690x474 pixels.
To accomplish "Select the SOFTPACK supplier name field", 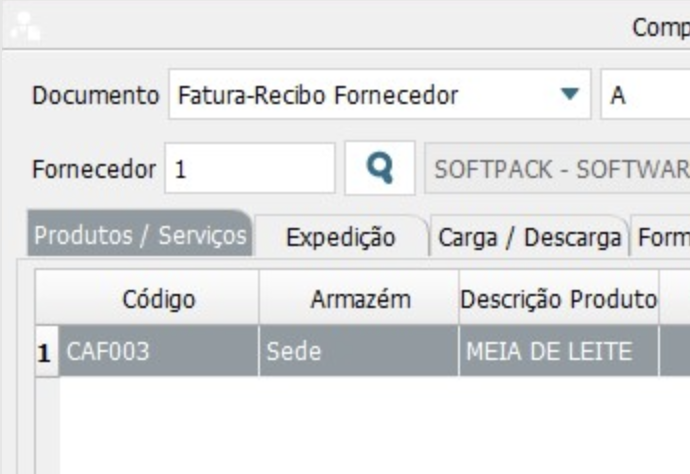I will point(558,169).
